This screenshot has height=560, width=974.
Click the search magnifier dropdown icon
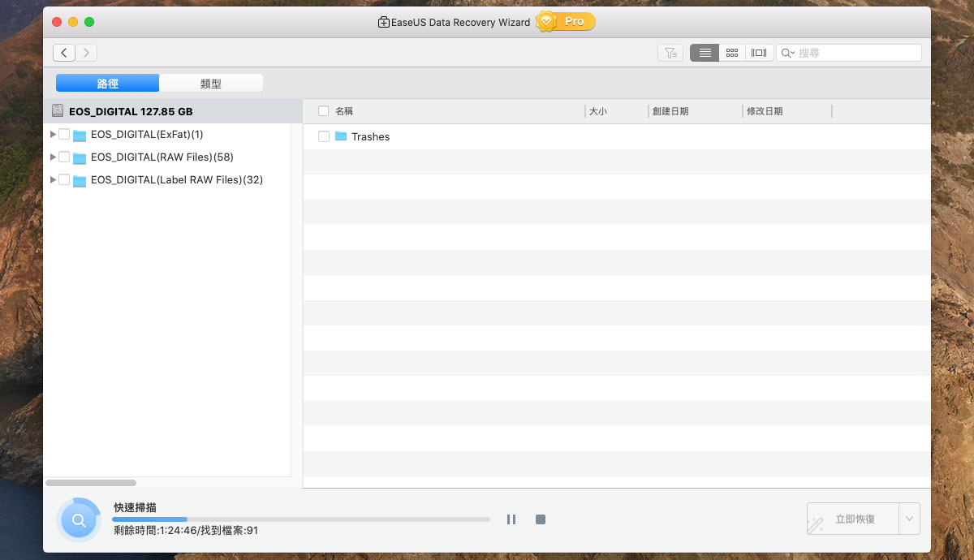click(788, 53)
